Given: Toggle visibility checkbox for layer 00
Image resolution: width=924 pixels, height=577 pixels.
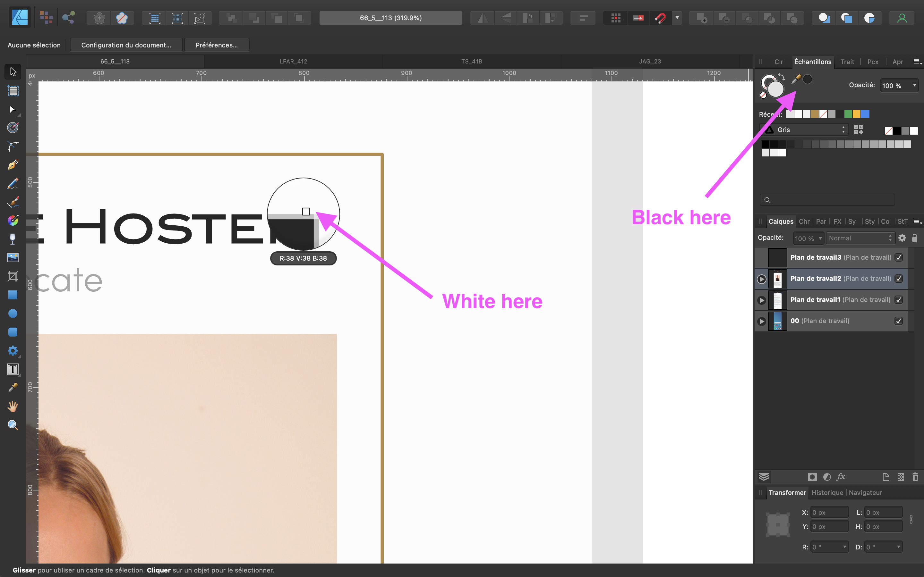Looking at the screenshot, I should pos(898,321).
